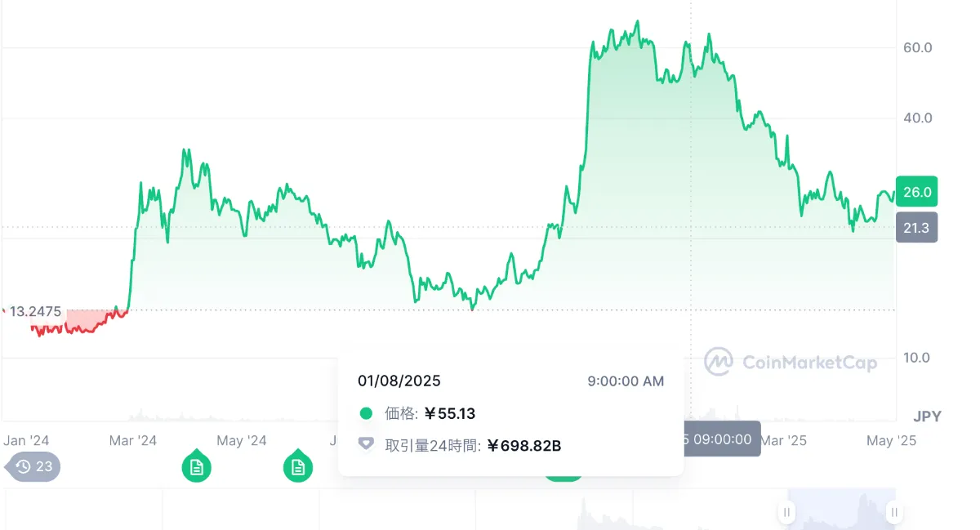
Task: Click the 13.2475 baseline price label
Action: coord(35,311)
